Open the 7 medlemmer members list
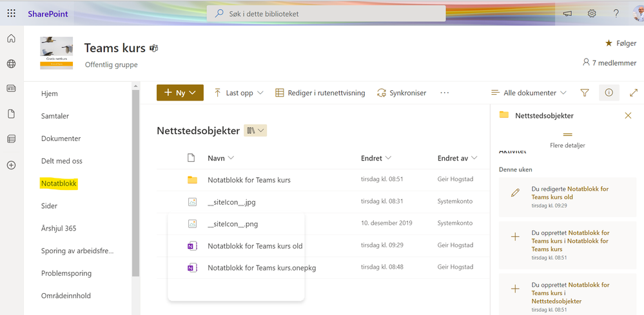This screenshot has width=644, height=315. pyautogui.click(x=609, y=62)
